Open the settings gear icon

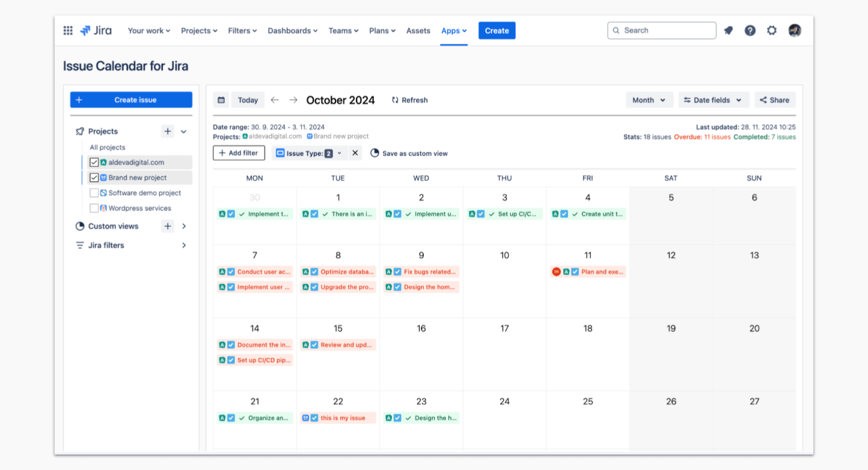pos(772,30)
